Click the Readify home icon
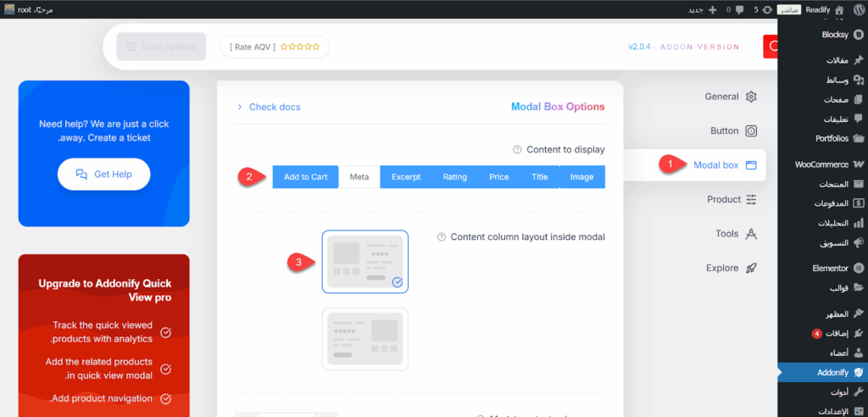Image resolution: width=868 pixels, height=417 pixels. [x=839, y=9]
